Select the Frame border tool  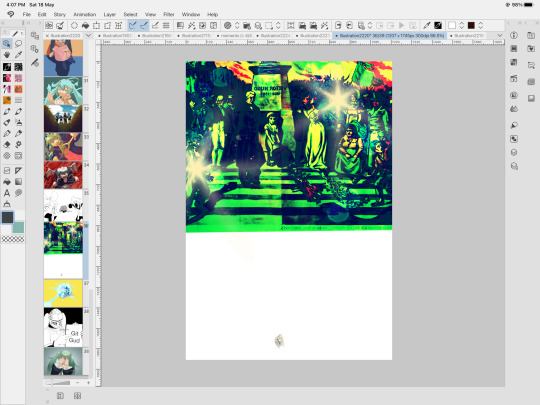pyautogui.click(x=7, y=170)
